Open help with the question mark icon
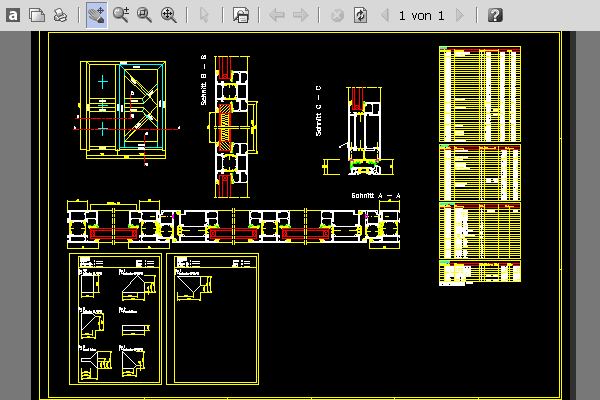 tap(495, 15)
